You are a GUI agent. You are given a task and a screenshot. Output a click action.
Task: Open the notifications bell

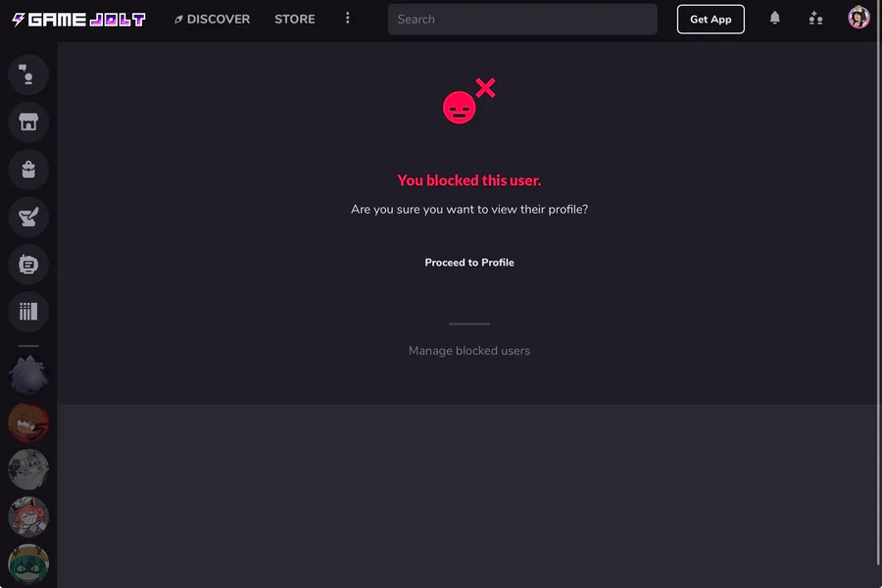[774, 19]
